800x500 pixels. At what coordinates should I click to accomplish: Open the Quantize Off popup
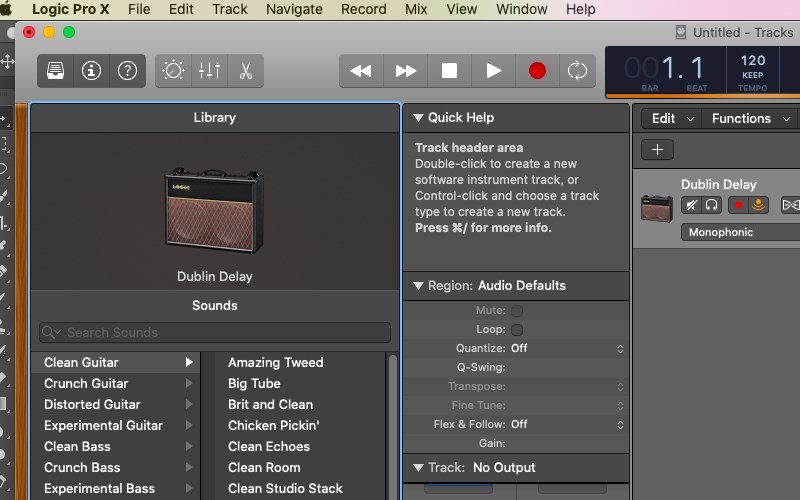(567, 348)
